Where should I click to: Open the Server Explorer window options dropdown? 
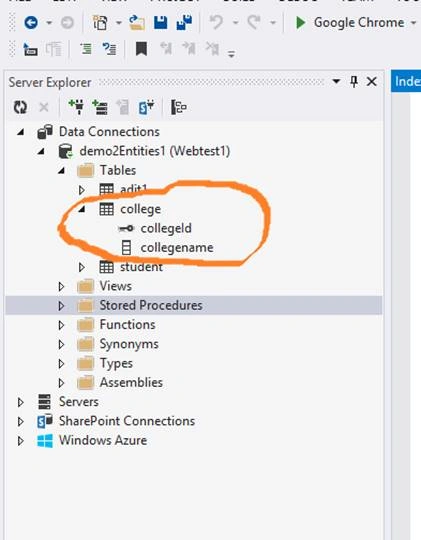tap(336, 82)
